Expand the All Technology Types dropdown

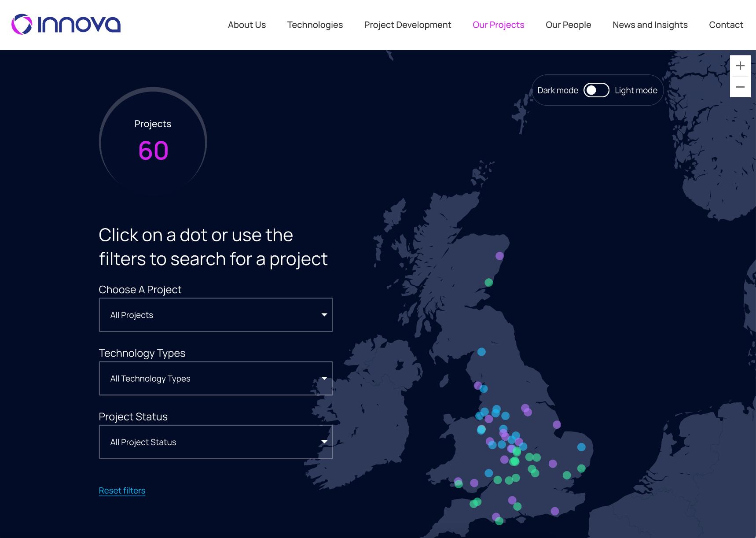[216, 379]
